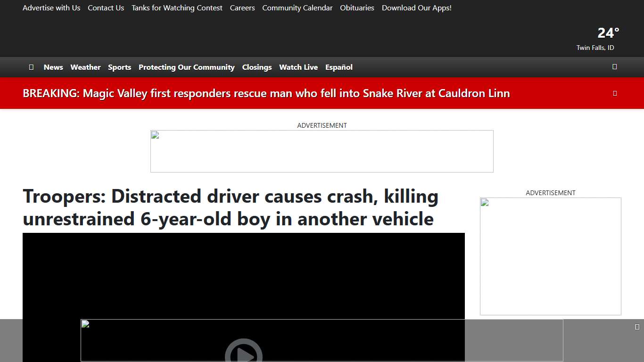The width and height of the screenshot is (644, 362).
Task: Open the Sports section
Action: [119, 67]
